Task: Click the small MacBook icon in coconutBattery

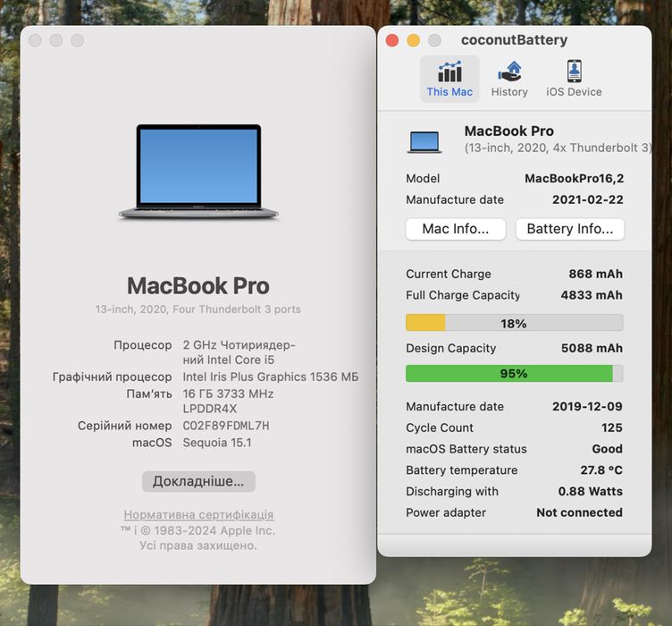Action: tap(424, 142)
